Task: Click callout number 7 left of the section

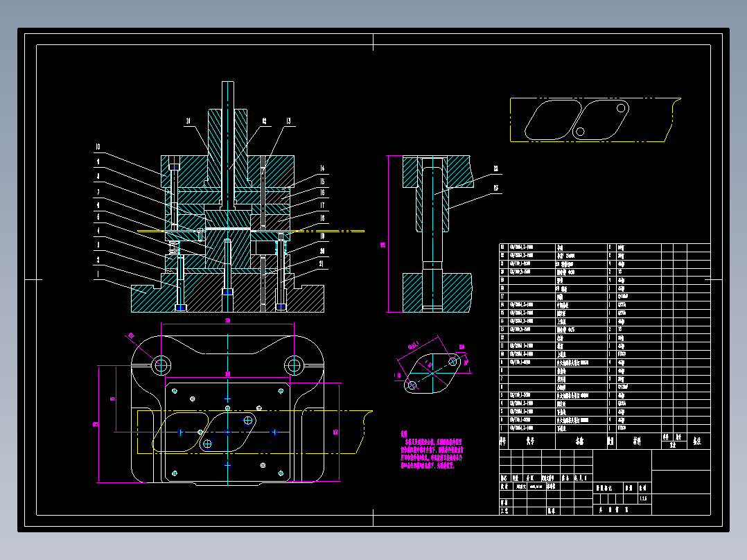Action: click(98, 193)
